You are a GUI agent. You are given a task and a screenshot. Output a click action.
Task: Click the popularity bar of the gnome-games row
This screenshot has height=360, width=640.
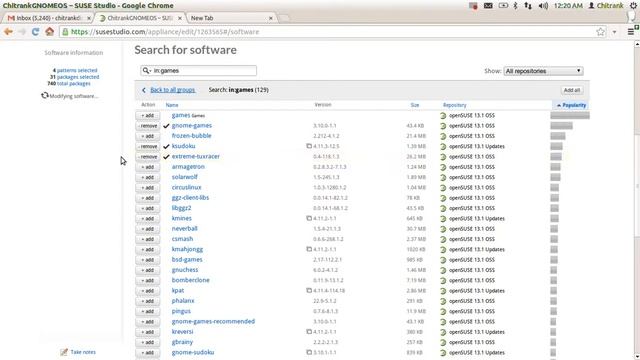561,126
